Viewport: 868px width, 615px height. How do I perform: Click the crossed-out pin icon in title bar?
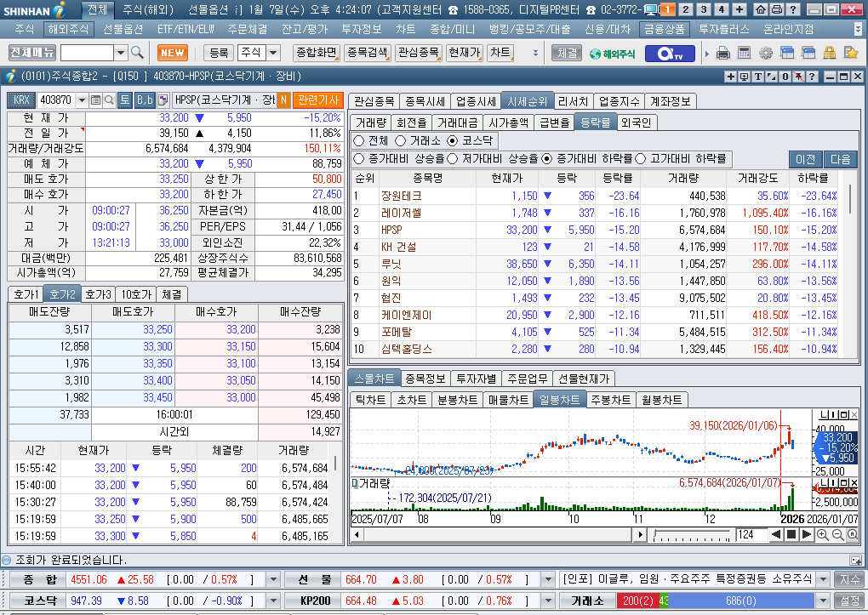(x=799, y=77)
